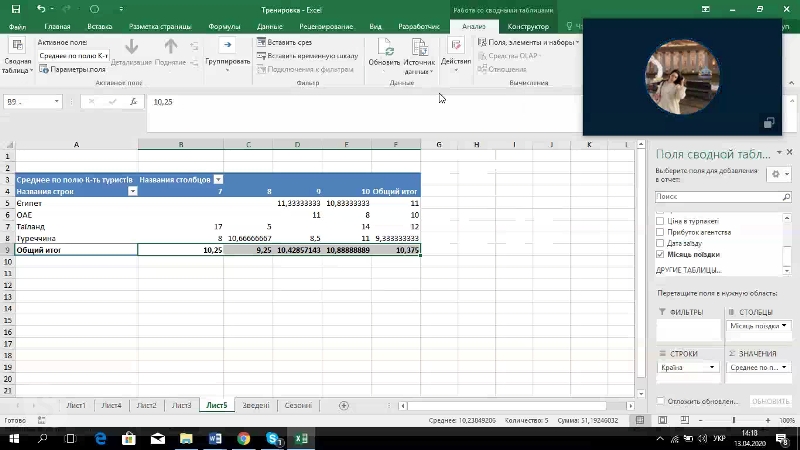Open Названия строк filter dropdown in pivot table
The image size is (800, 450).
click(x=131, y=190)
